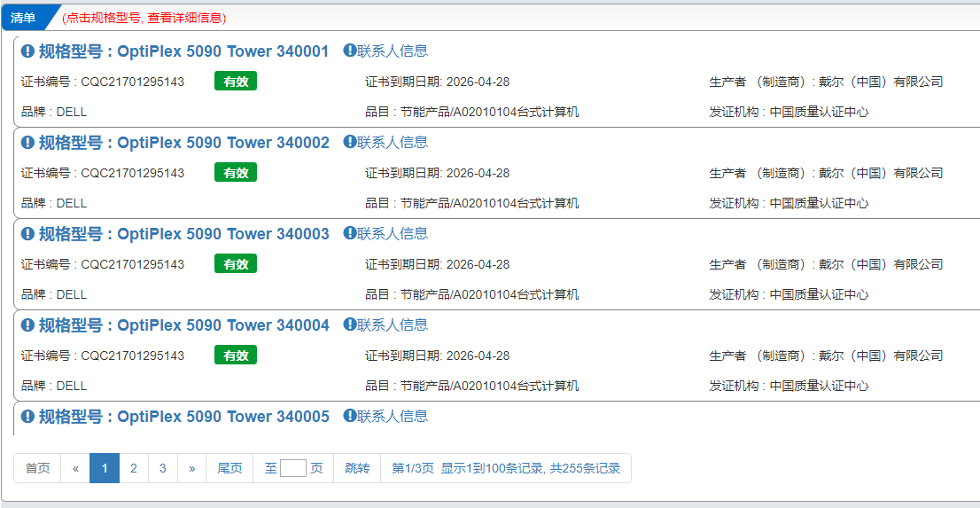Jump to page 2 in pagination

coord(134,468)
